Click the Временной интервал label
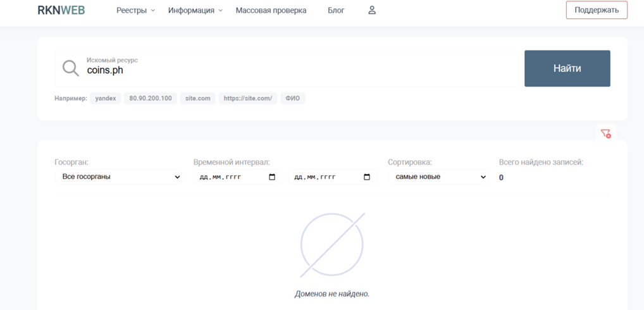The height and width of the screenshot is (310, 644). 232,162
